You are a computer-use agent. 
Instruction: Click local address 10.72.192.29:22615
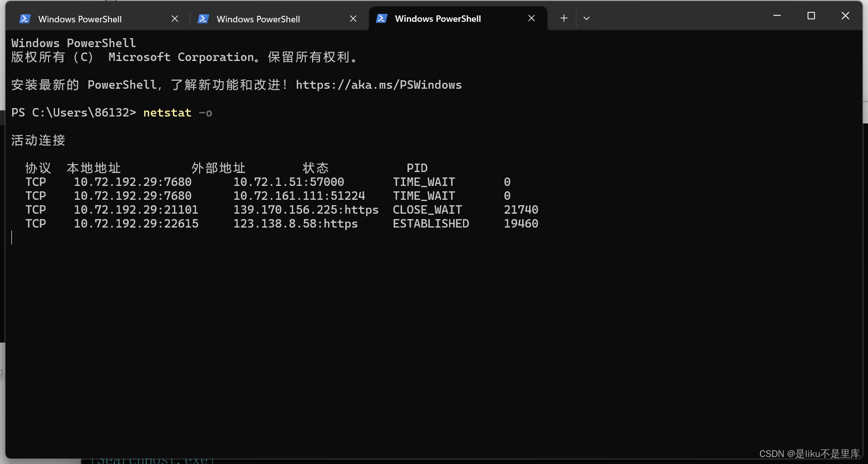point(136,224)
